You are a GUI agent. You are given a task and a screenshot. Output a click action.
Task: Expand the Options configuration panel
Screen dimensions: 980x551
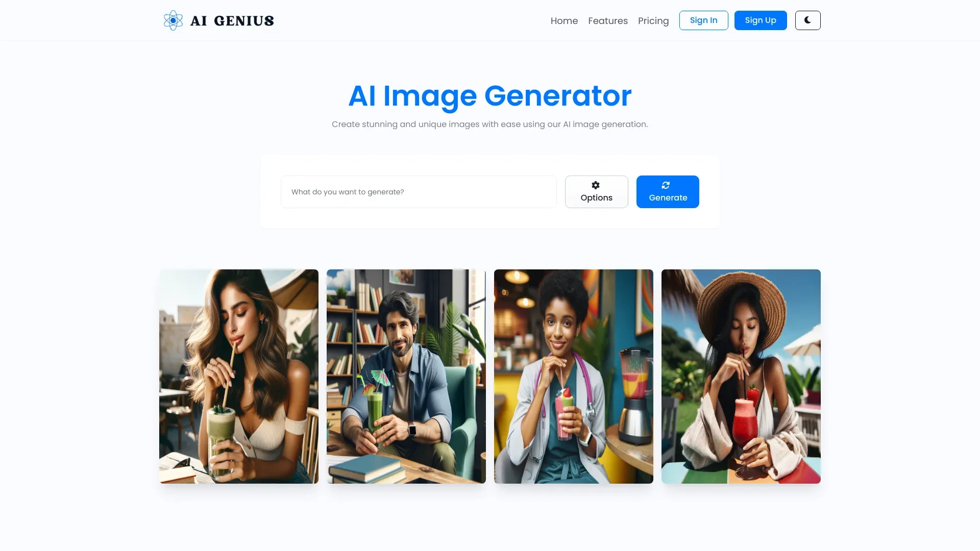click(x=596, y=191)
